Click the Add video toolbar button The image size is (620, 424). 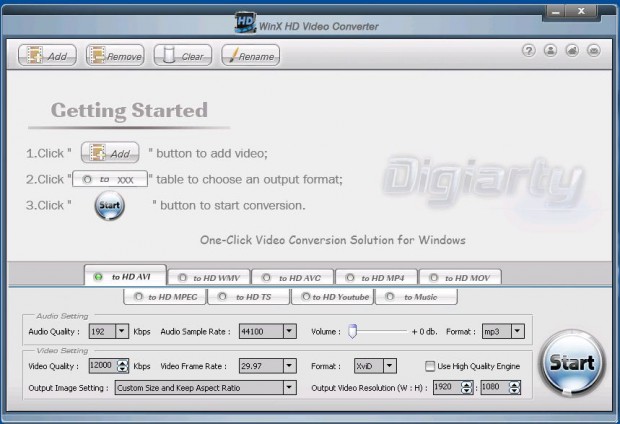[47, 55]
